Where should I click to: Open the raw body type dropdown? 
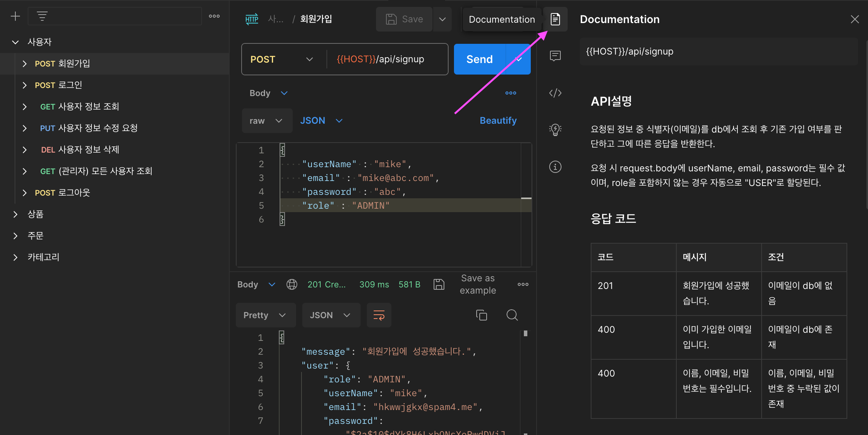267,121
